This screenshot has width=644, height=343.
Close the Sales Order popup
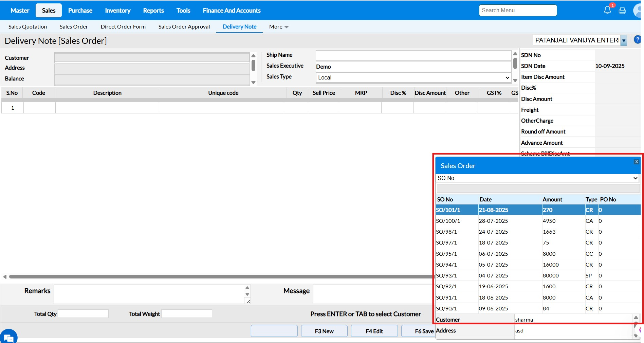(x=637, y=162)
